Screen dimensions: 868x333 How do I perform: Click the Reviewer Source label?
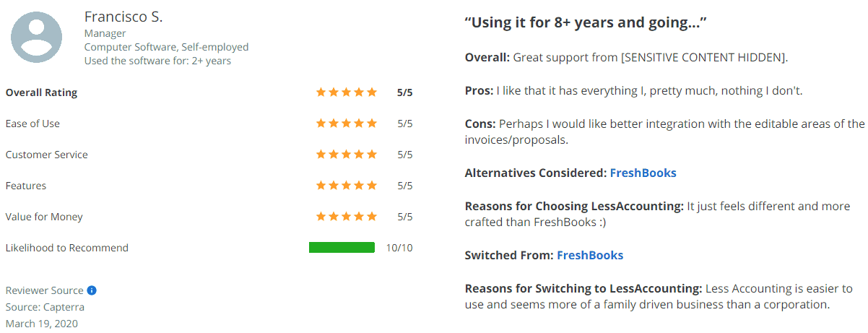tap(45, 290)
